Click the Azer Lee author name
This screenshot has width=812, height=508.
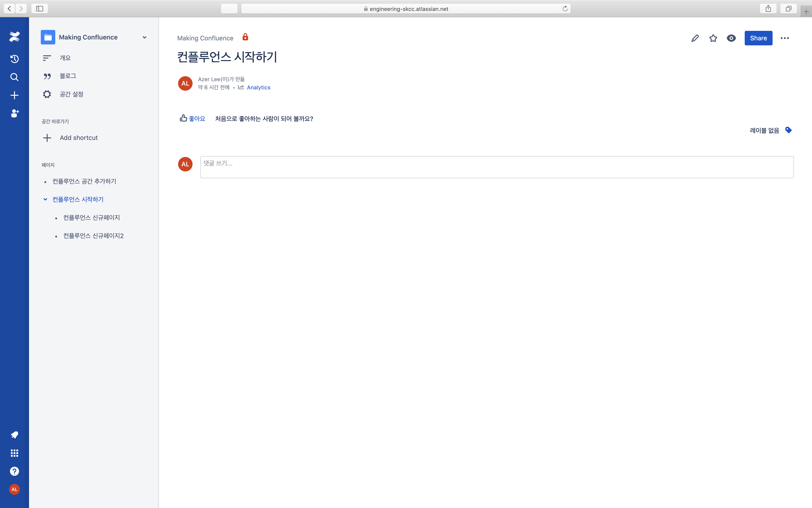[x=209, y=79]
